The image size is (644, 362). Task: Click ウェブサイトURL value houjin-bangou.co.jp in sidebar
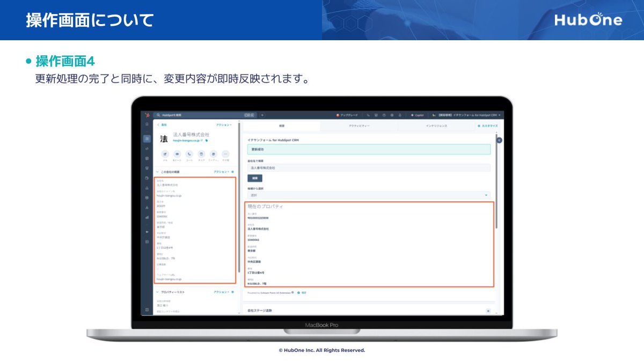click(169, 279)
